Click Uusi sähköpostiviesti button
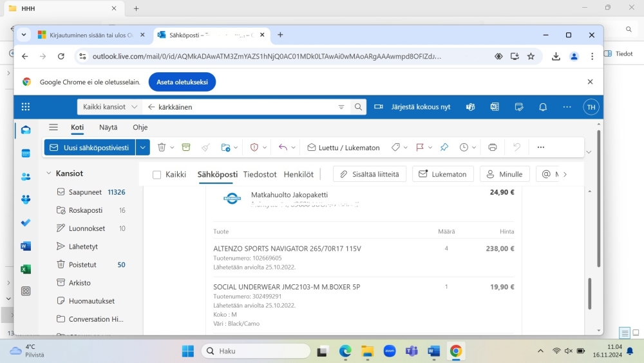 tap(90, 147)
